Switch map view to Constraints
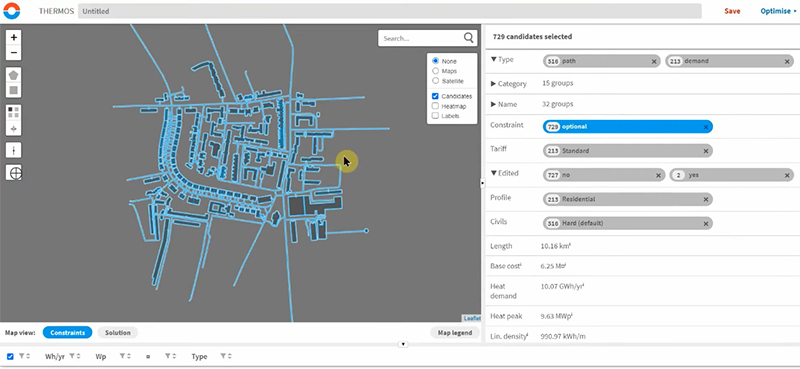The width and height of the screenshot is (800, 369). coord(67,333)
